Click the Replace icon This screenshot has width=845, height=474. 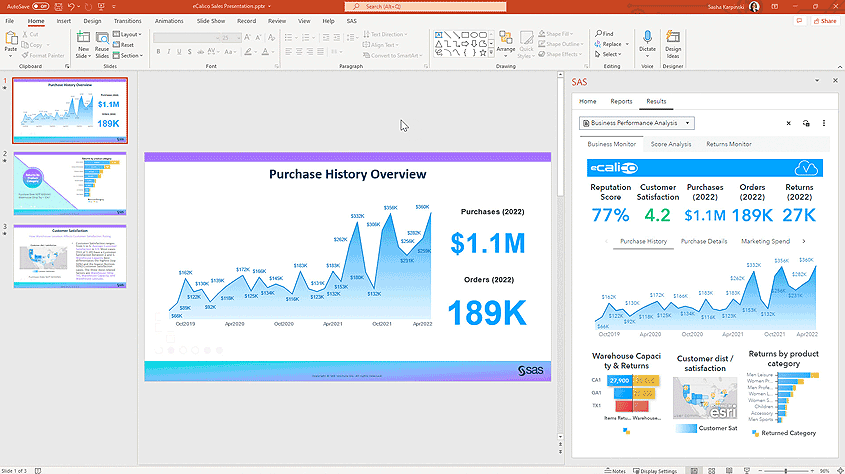click(x=598, y=44)
